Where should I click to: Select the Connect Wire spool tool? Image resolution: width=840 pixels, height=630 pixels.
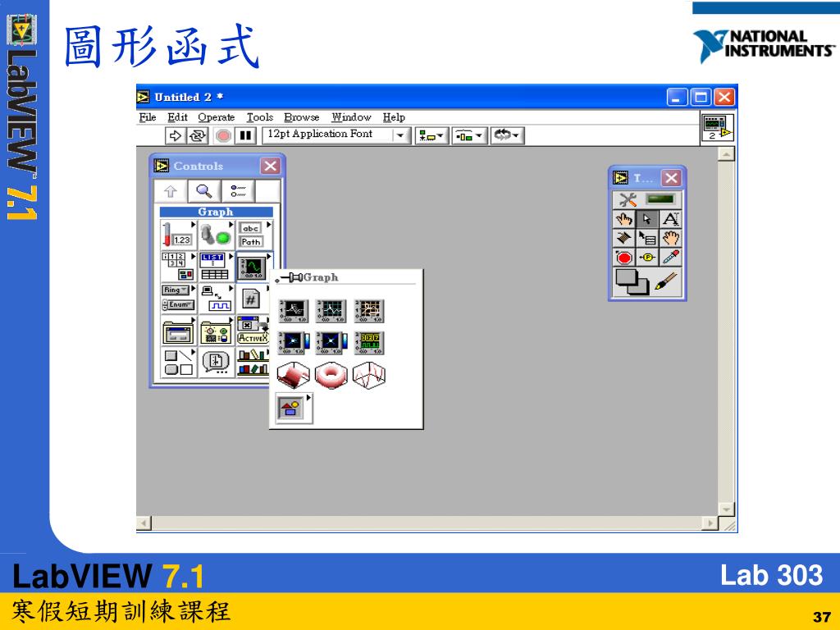click(623, 239)
